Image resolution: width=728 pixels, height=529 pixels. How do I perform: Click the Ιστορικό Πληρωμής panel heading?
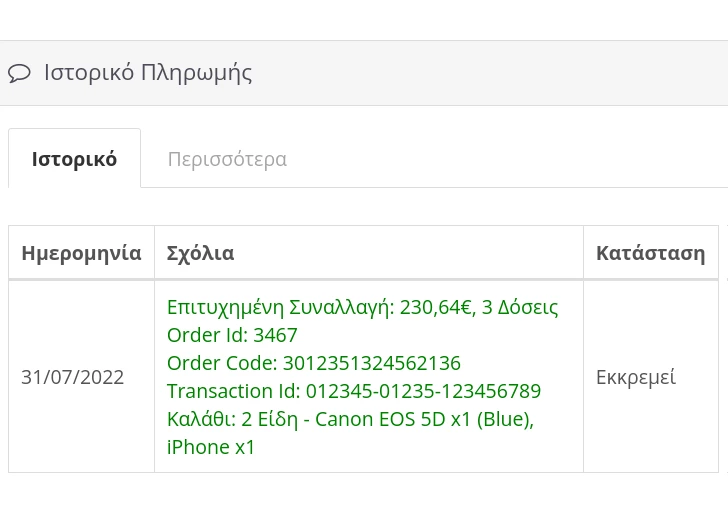(147, 73)
